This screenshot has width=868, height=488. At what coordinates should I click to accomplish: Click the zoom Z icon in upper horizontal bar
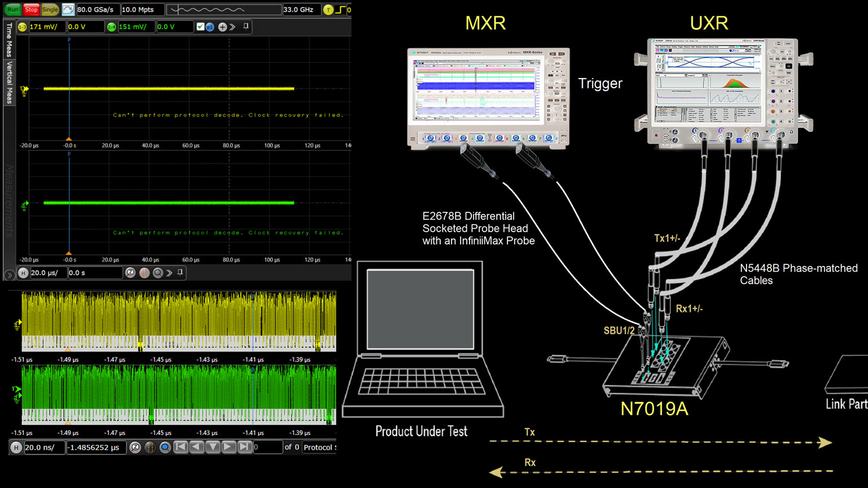tap(131, 273)
